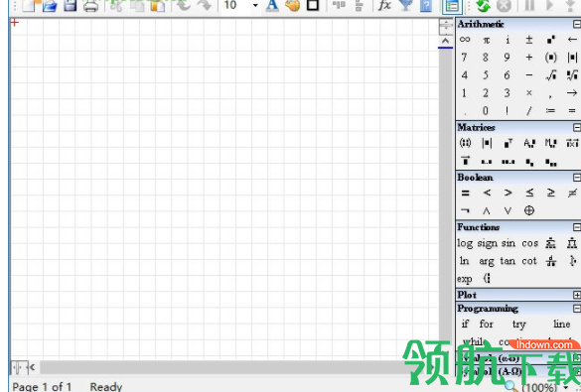
Task: Open the reference book help icon
Action: tap(426, 6)
